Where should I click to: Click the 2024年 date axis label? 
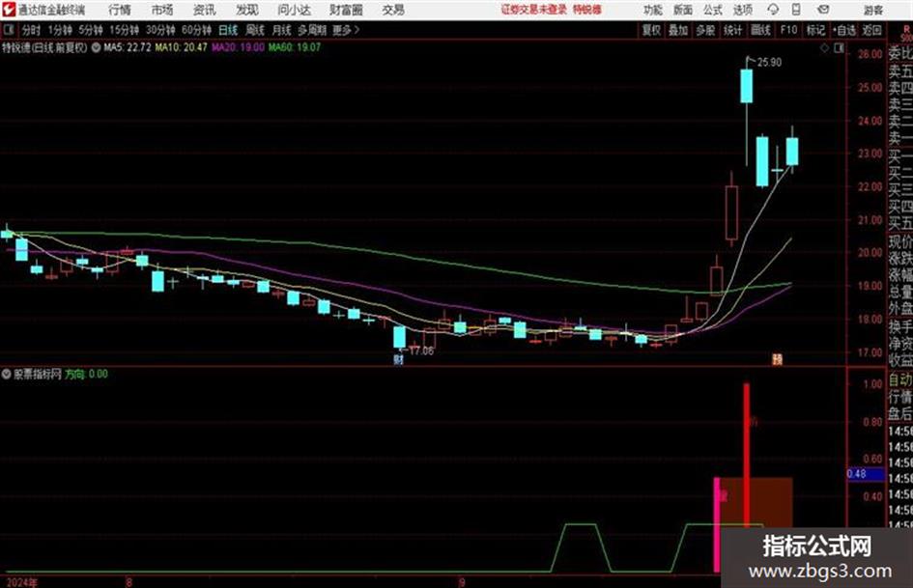tap(21, 582)
